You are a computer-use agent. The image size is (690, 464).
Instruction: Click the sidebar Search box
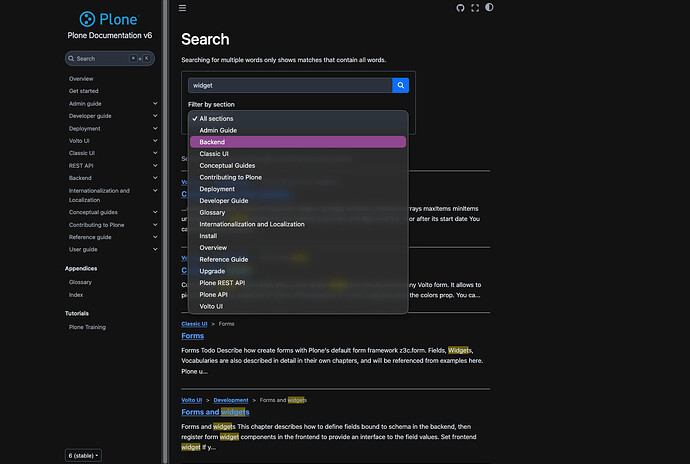100,59
